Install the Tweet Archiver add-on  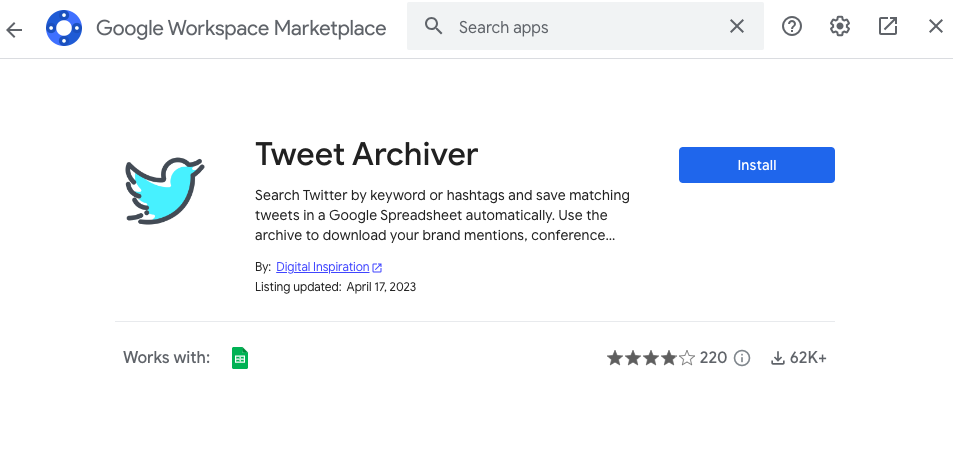(757, 165)
